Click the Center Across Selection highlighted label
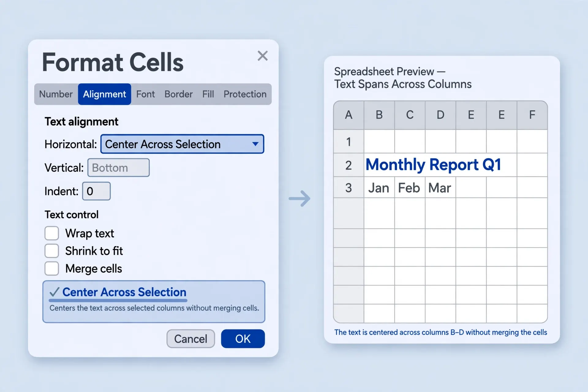The image size is (588, 392). [124, 292]
